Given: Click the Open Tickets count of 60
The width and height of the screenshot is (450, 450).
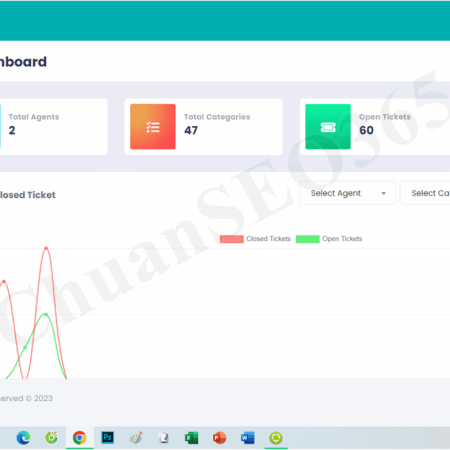Looking at the screenshot, I should tap(366, 130).
